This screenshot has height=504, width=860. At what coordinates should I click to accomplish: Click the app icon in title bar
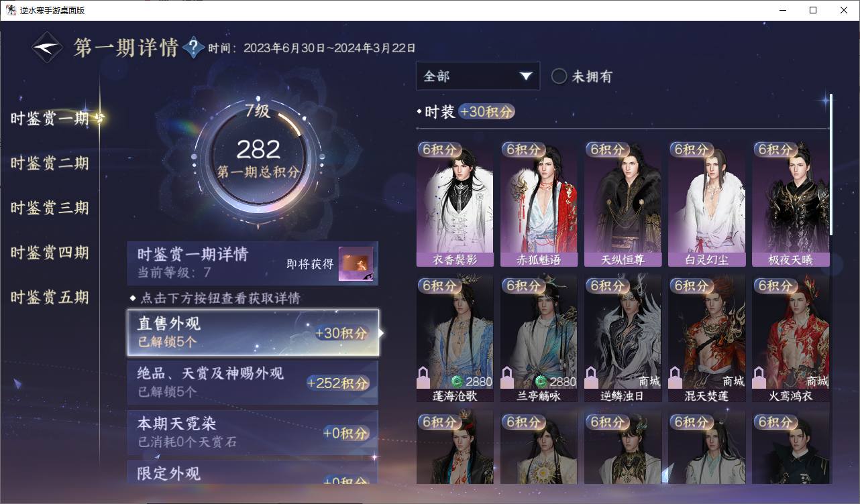click(x=11, y=10)
